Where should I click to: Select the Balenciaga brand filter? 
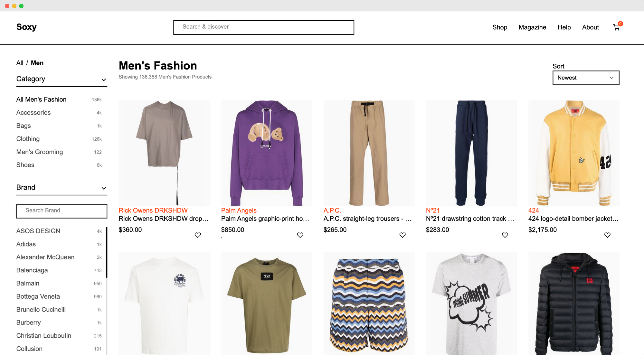tap(32, 270)
